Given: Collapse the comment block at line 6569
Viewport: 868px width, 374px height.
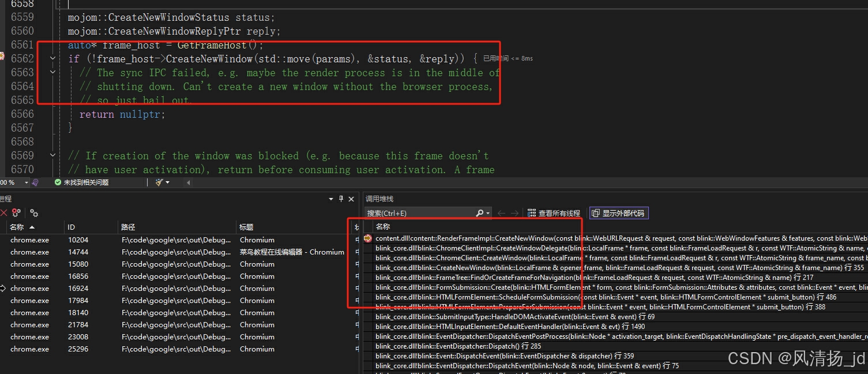Looking at the screenshot, I should 53,156.
